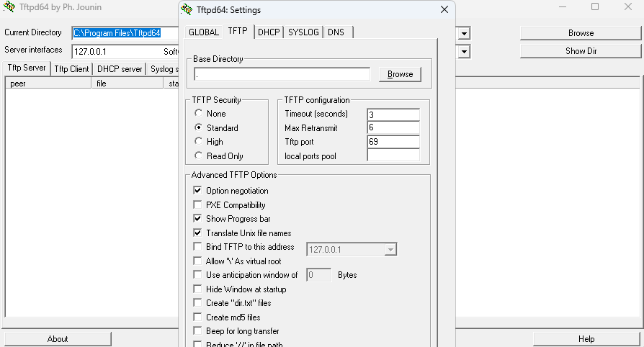Click the peer column header

[48, 84]
